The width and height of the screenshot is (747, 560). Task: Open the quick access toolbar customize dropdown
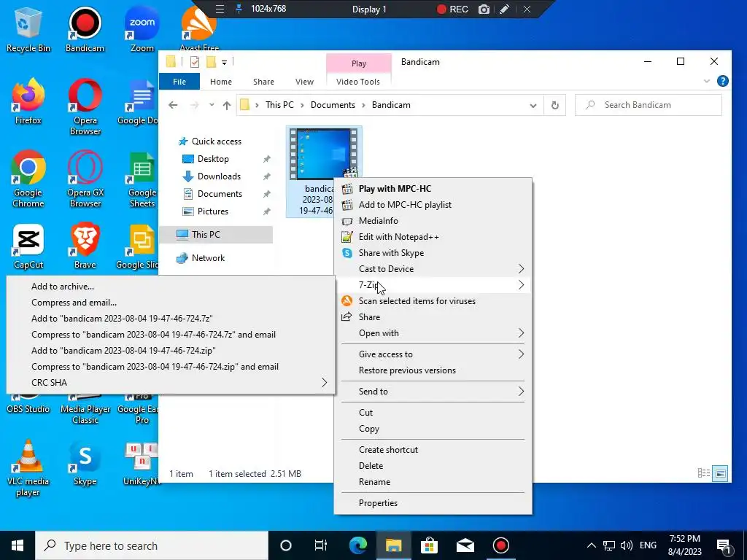click(x=224, y=62)
